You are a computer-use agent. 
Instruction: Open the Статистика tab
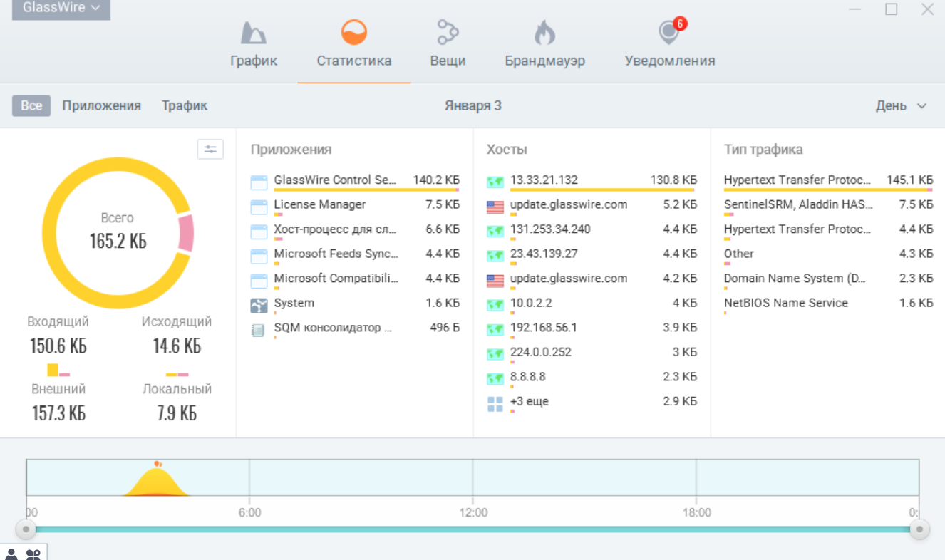[x=354, y=44]
